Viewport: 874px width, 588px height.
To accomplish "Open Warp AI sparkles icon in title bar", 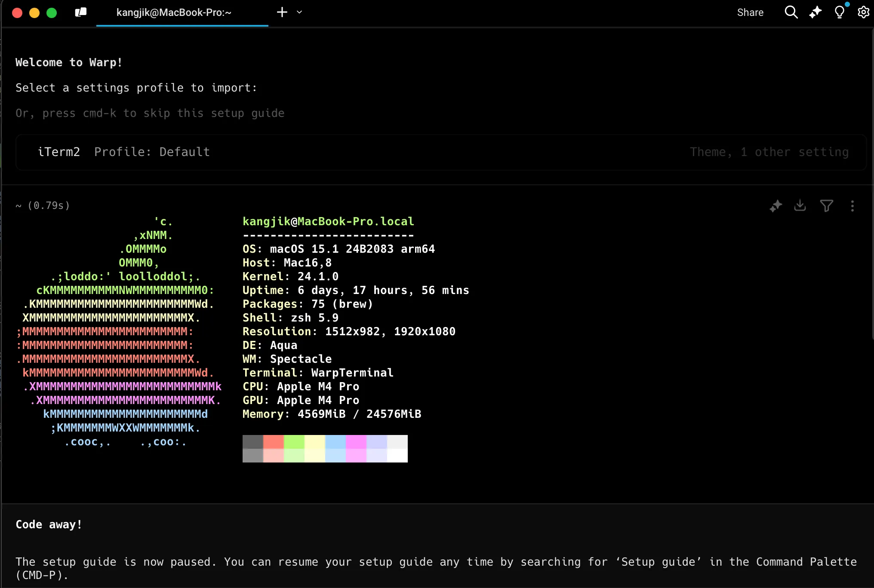I will (x=815, y=12).
